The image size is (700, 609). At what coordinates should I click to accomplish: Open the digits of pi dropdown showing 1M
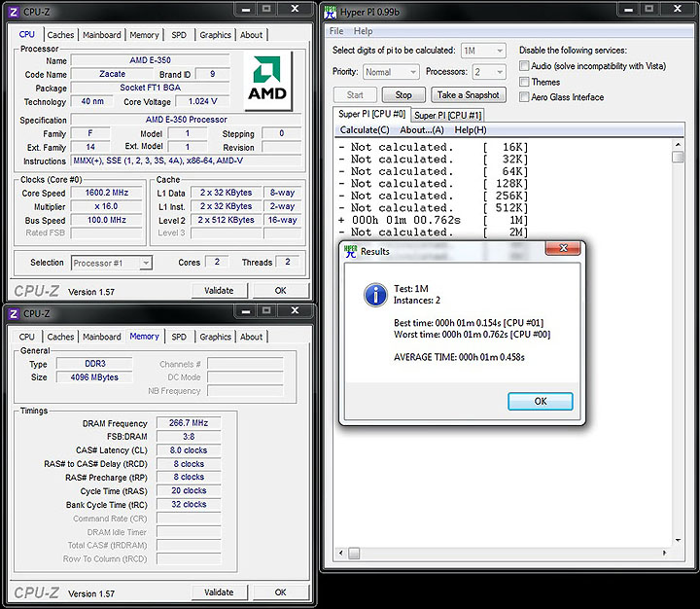(x=483, y=51)
